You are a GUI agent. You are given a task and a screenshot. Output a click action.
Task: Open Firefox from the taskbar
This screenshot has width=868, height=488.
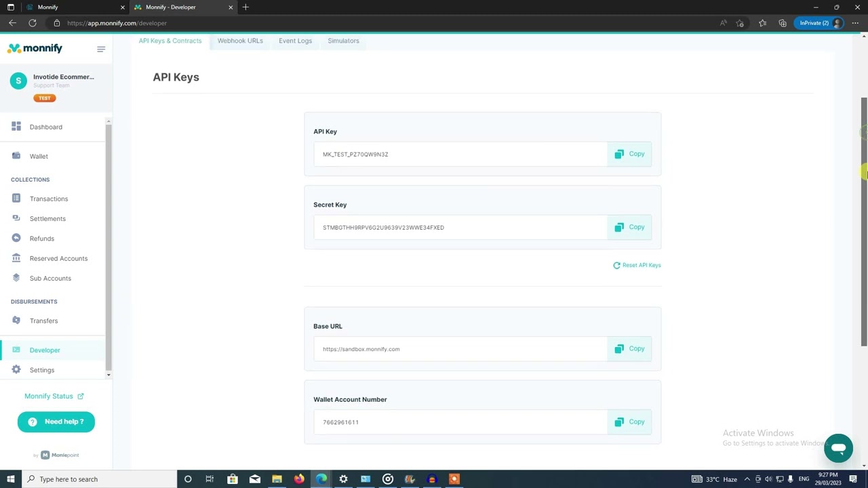(299, 479)
